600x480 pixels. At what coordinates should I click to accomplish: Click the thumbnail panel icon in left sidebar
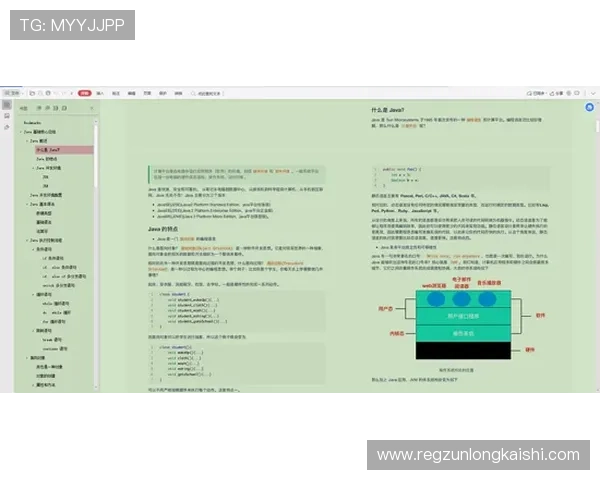(7, 116)
